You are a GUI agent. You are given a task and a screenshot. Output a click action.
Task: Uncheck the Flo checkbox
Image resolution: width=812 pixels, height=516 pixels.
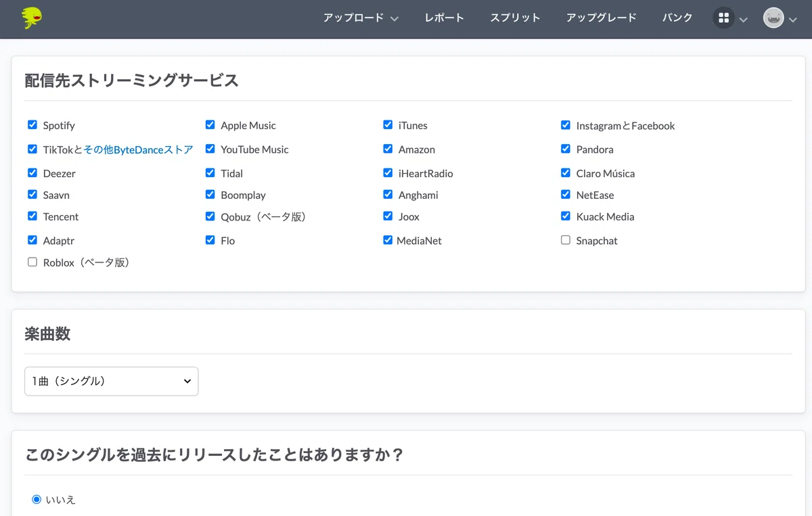[210, 239]
